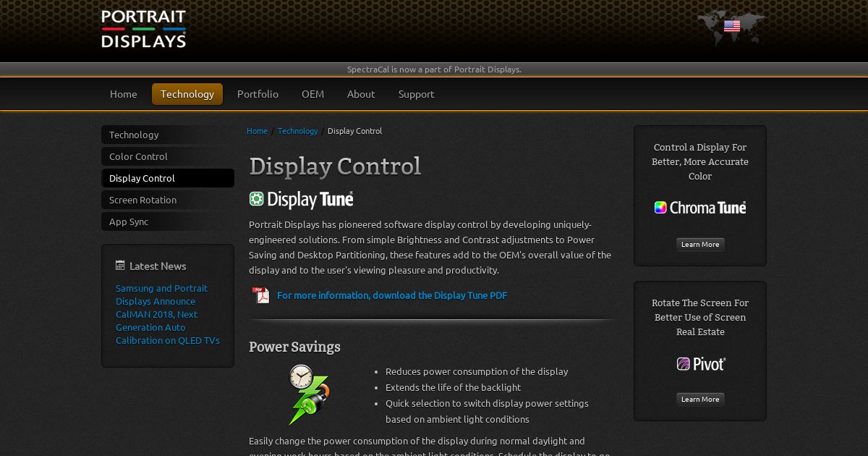Viewport: 868px width, 456px height.
Task: Open the About menu item
Action: [361, 94]
